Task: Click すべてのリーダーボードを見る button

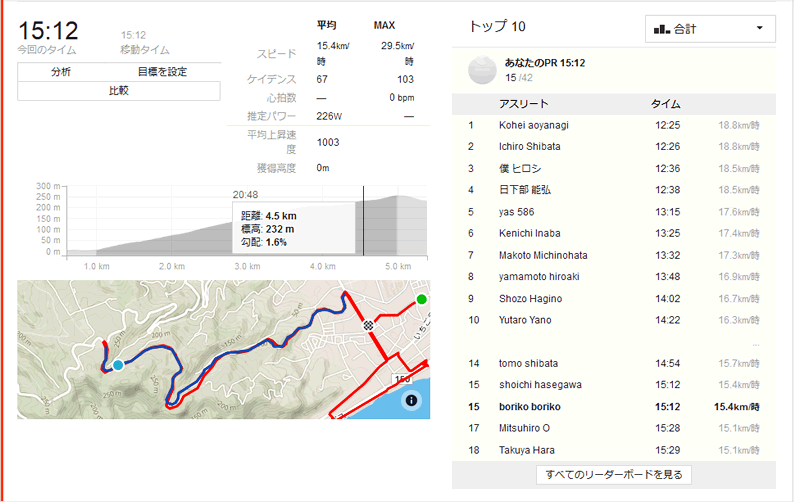Action: pyautogui.click(x=614, y=474)
